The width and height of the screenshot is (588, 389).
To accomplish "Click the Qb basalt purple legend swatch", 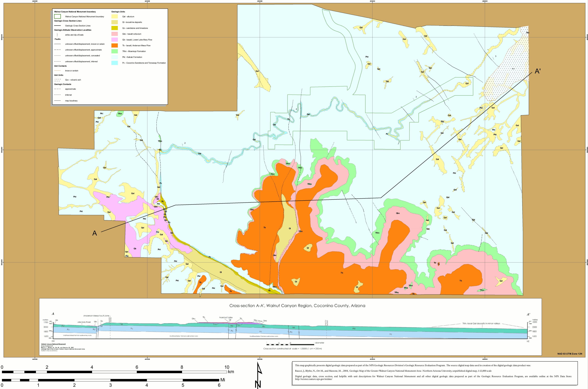I will point(115,40).
